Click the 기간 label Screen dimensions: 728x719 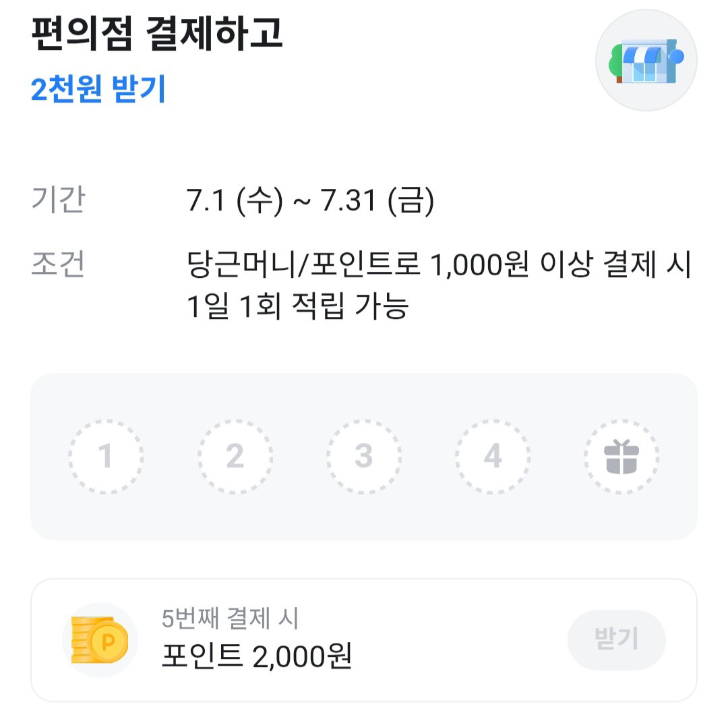[x=58, y=200]
